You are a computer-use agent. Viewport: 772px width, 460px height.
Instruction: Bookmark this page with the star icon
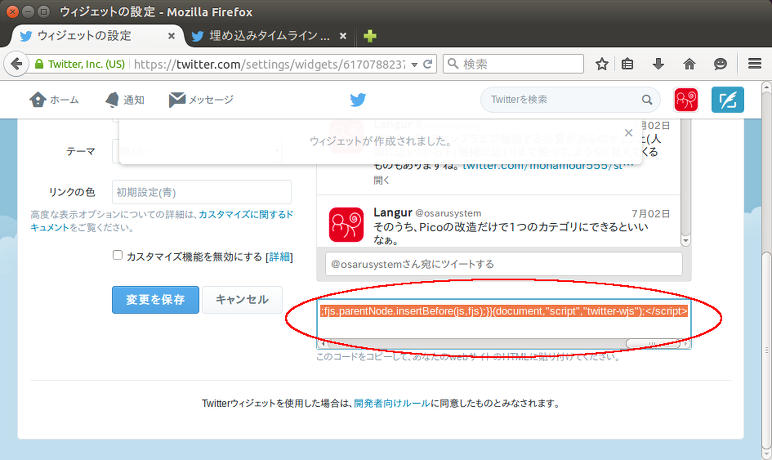(602, 64)
